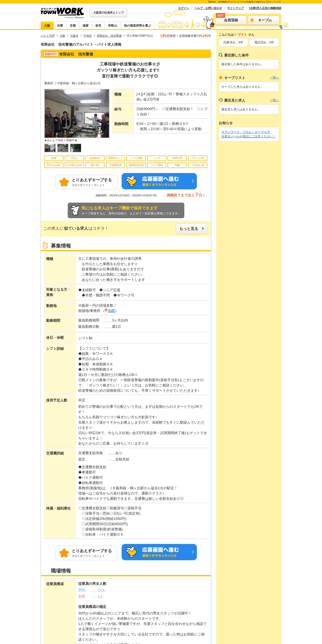This screenshot has width=322, height=644.
Task: Enlarge the main training room photo
Action: [x=77, y=113]
